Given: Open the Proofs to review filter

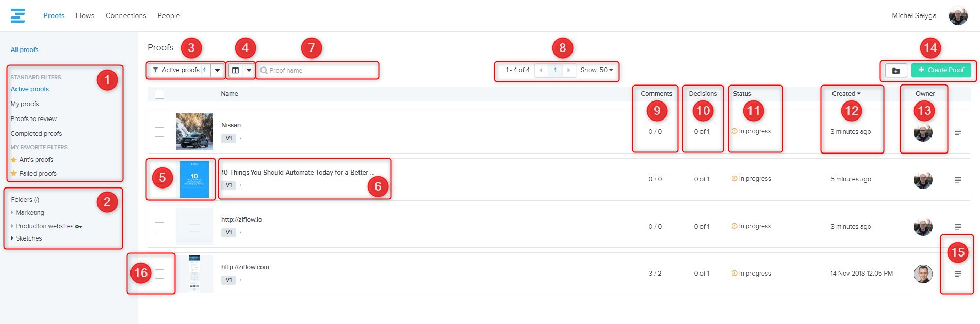Looking at the screenshot, I should pyautogui.click(x=34, y=119).
